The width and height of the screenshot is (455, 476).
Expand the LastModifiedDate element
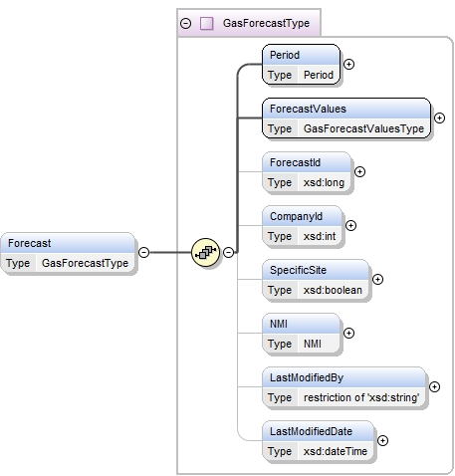point(382,440)
